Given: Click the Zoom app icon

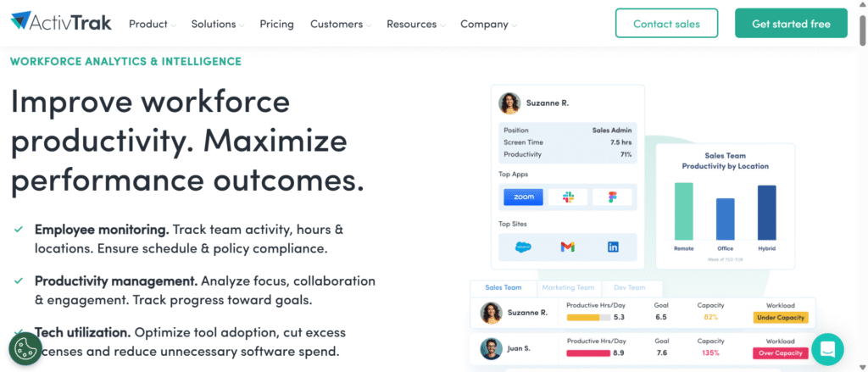Looking at the screenshot, I should (523, 197).
